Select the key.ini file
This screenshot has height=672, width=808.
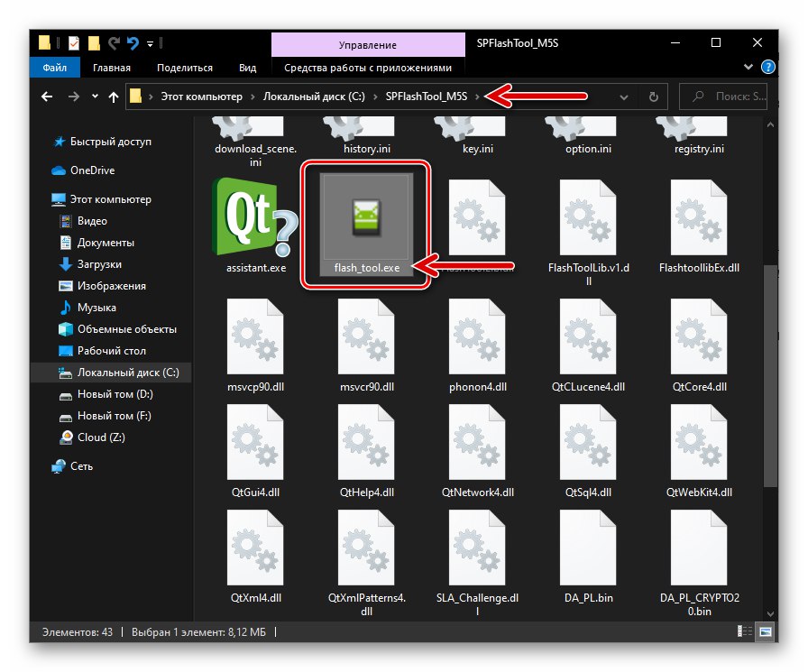point(477,135)
